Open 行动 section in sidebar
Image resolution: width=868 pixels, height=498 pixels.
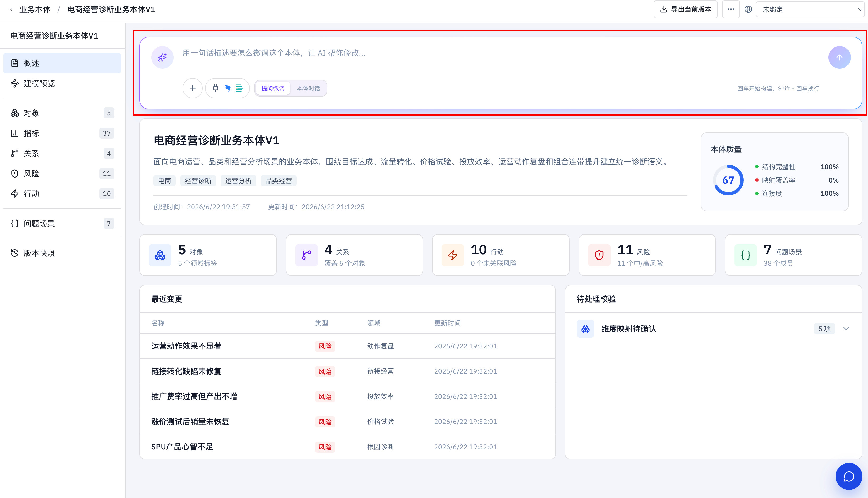point(62,194)
